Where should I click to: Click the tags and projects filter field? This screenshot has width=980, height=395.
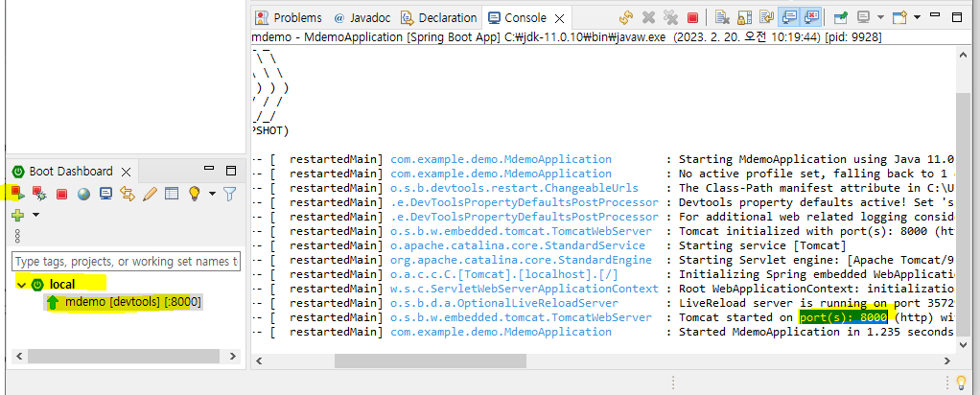(127, 261)
